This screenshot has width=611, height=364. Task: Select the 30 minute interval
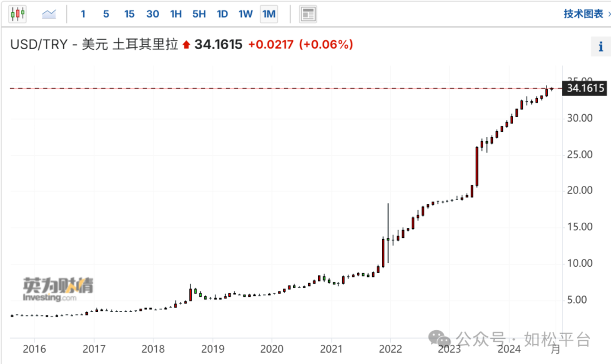click(152, 14)
